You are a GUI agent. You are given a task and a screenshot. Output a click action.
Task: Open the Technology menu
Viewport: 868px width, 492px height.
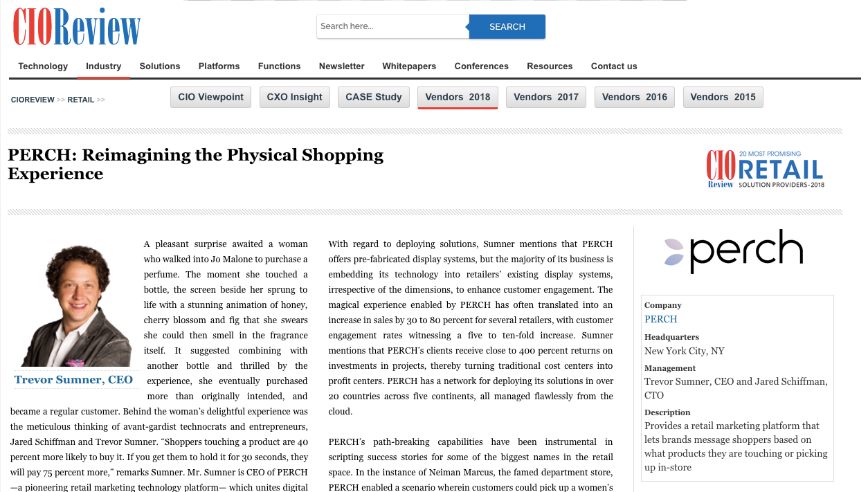tap(43, 66)
